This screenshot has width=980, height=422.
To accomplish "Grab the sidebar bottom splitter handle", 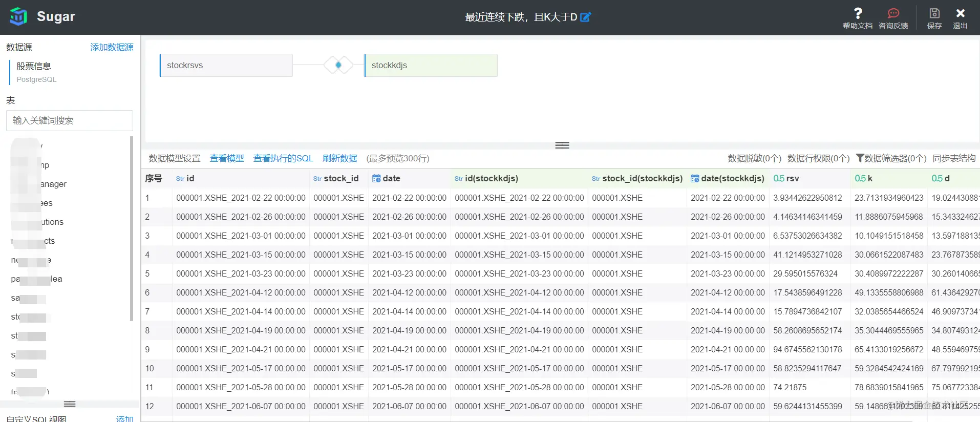I will click(70, 404).
